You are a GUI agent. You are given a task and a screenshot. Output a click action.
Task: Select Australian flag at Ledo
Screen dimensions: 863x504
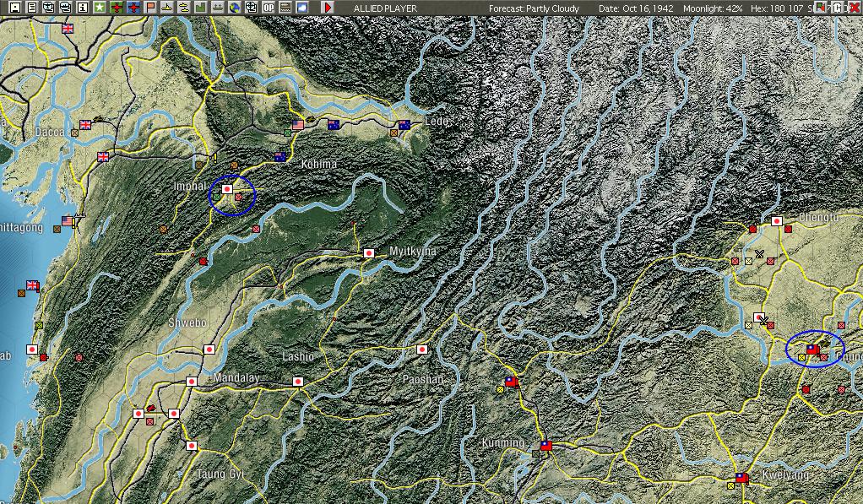pos(404,125)
